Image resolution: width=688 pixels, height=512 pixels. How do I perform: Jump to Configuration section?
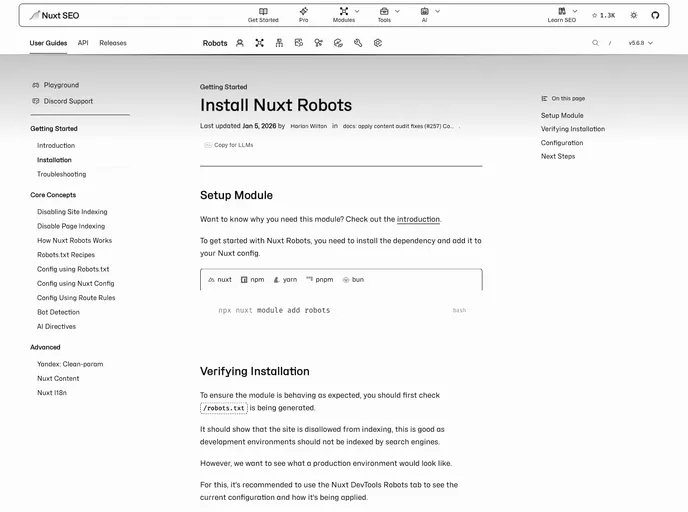coord(562,143)
